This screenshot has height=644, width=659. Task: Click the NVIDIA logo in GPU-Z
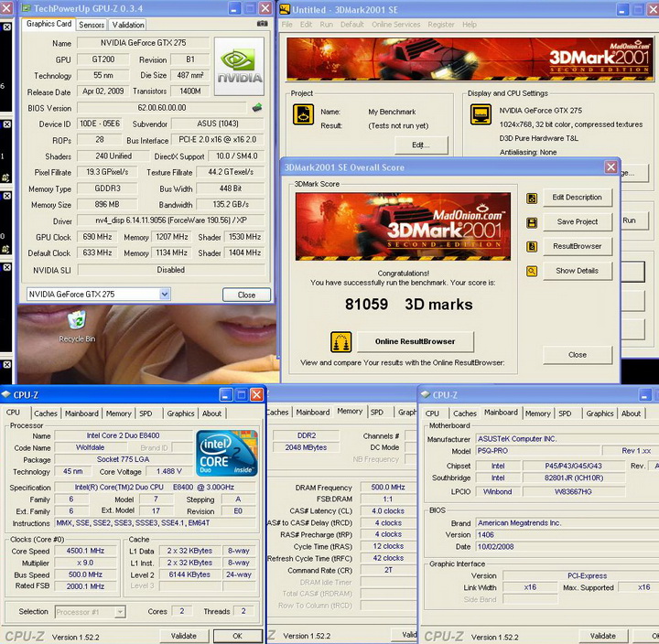point(239,67)
